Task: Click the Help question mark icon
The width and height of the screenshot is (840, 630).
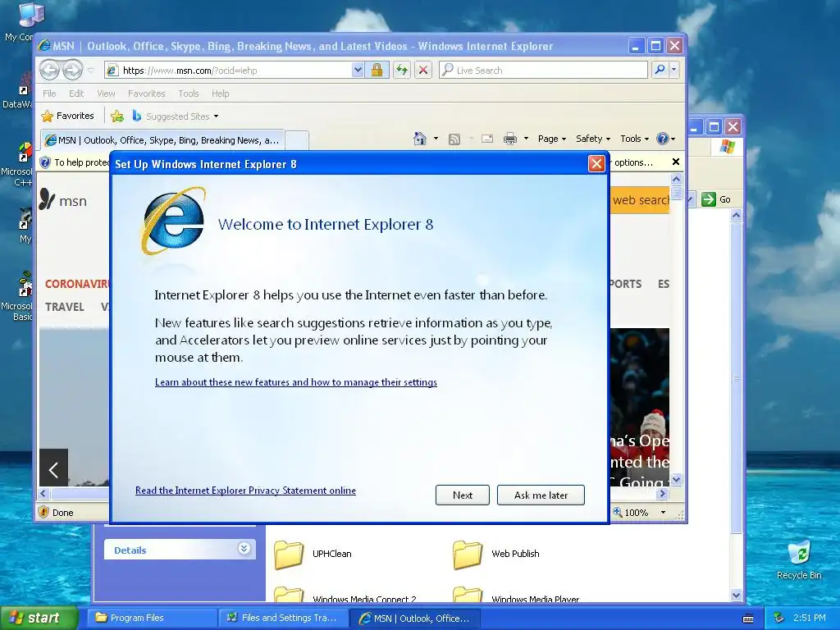Action: tap(663, 139)
